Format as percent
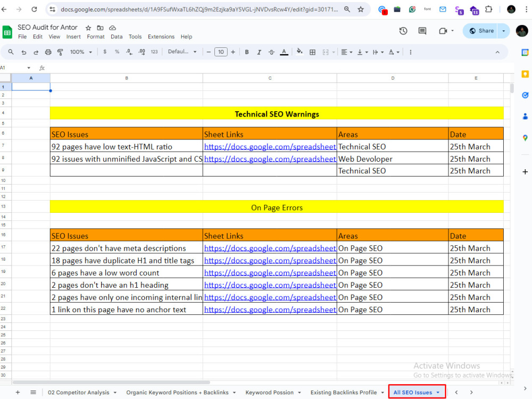 point(117,52)
